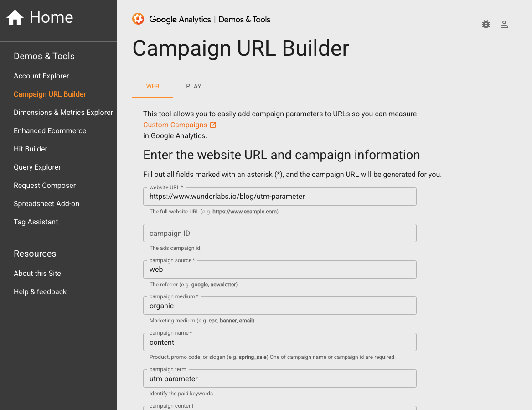Image resolution: width=532 pixels, height=410 pixels.
Task: Click 'The ads campaign id.' helper text
Action: click(x=176, y=248)
